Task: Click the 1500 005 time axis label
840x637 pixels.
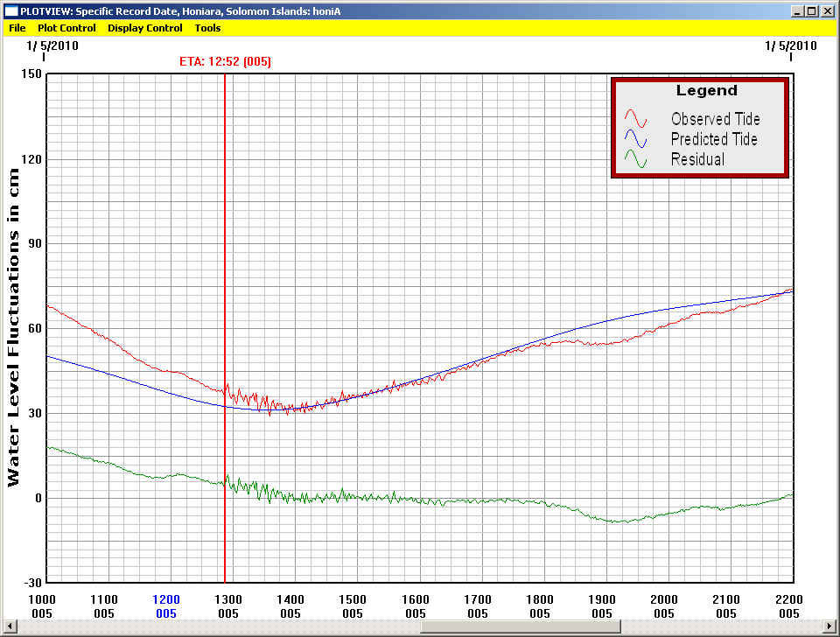Action: (x=353, y=606)
